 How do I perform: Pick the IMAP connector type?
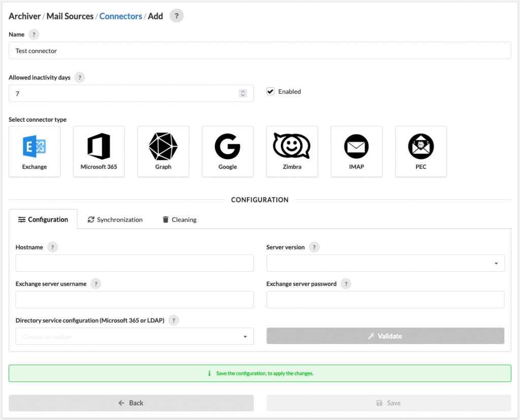pyautogui.click(x=356, y=151)
